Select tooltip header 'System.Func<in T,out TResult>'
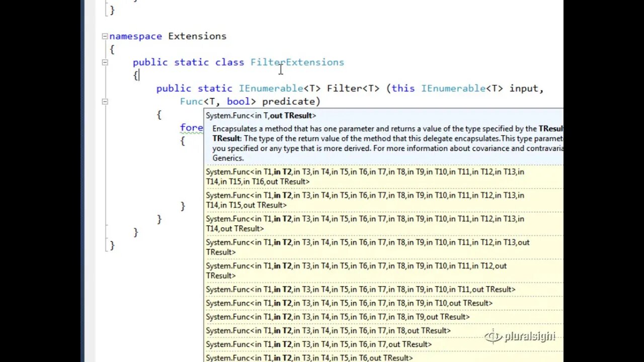Image resolution: width=644 pixels, height=362 pixels. (x=261, y=116)
